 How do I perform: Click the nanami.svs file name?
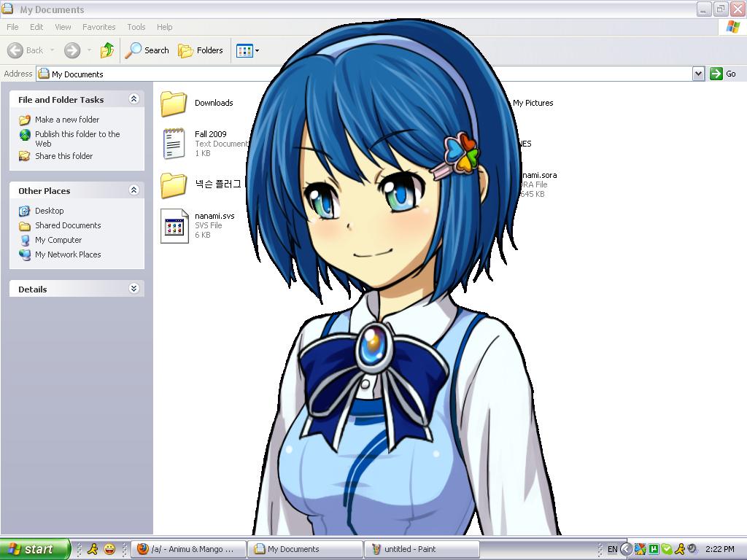[214, 216]
